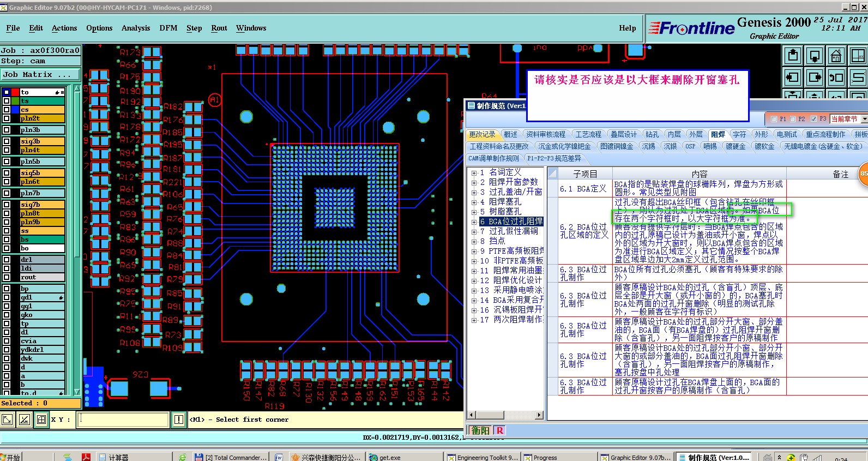This screenshot has width=868, height=461.
Task: Click the green swatch beside layer ts
Action: coord(15,101)
